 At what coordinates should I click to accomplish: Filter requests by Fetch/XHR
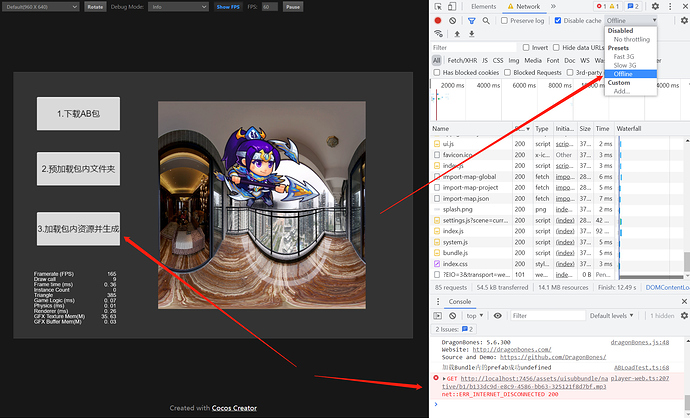pos(462,60)
